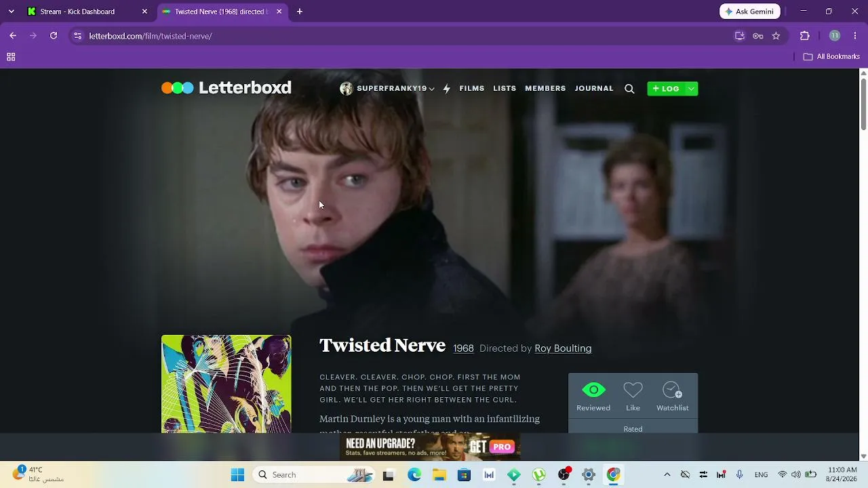Open the Wi-Fi network tray icon
Image resolution: width=868 pixels, height=488 pixels.
(x=783, y=474)
